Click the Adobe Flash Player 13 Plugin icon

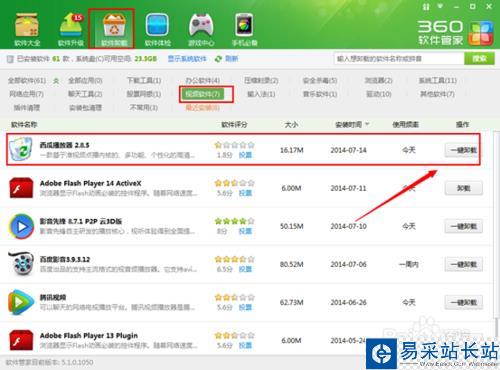click(21, 340)
